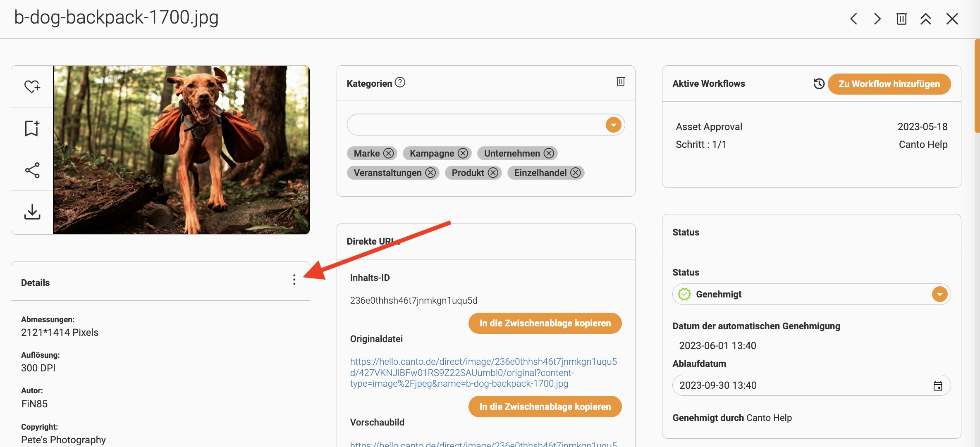Go to previous asset with left arrow
This screenshot has height=447, width=980.
[x=853, y=19]
